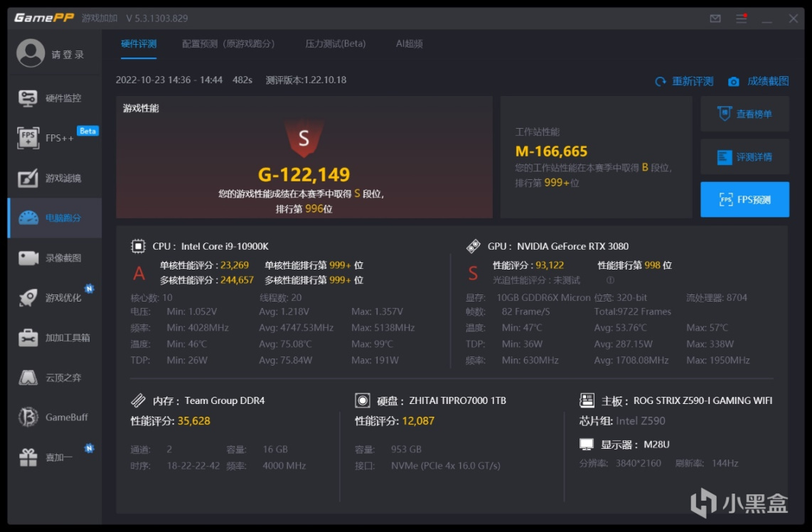Switch to AI超频 tab

pyautogui.click(x=409, y=44)
